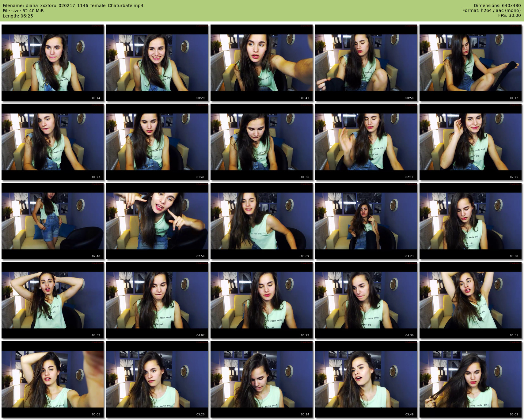Screen dimensions: 524x420
Task: Select the frame timestamped 05:05
Action: (53, 379)
